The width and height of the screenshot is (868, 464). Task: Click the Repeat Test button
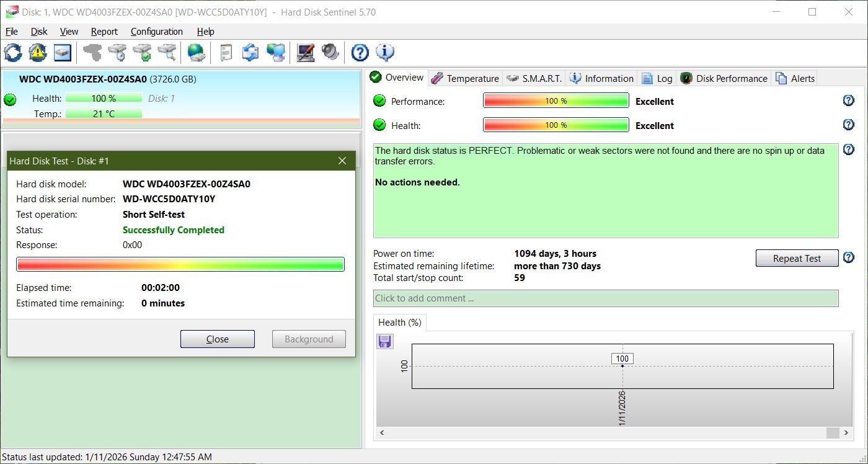click(x=797, y=258)
